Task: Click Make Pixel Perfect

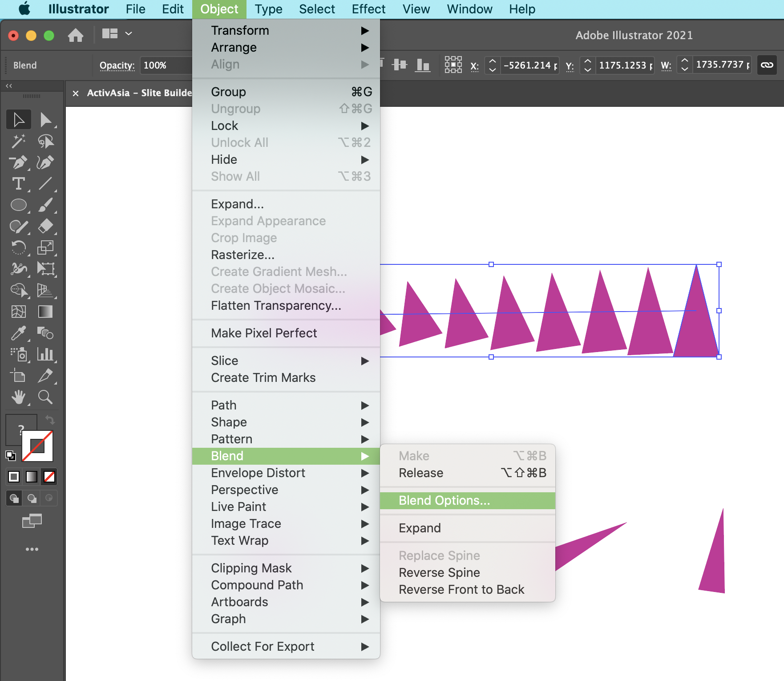Action: [264, 333]
